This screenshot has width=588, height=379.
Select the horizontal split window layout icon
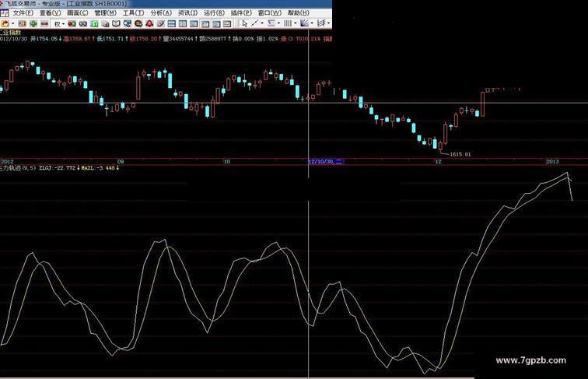(171, 23)
